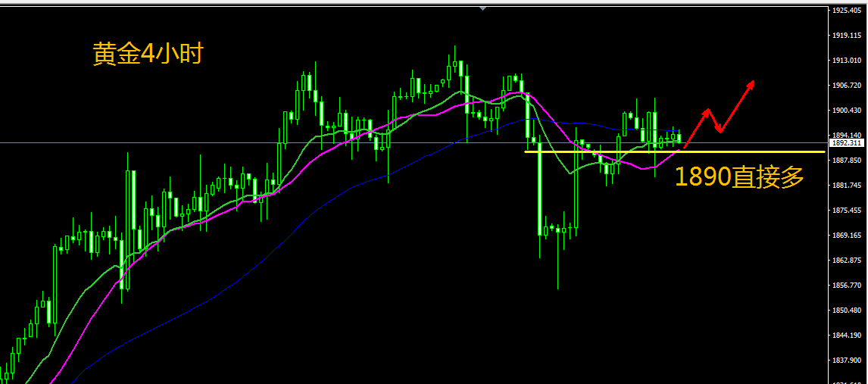Select the 1890直接多 text annotation
The height and width of the screenshot is (384, 868).
click(x=739, y=177)
